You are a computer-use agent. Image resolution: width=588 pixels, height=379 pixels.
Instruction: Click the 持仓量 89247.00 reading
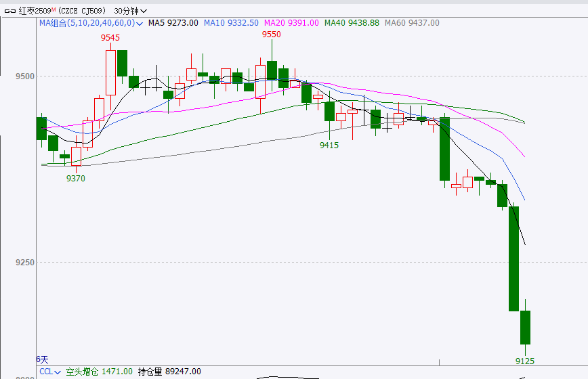point(169,372)
